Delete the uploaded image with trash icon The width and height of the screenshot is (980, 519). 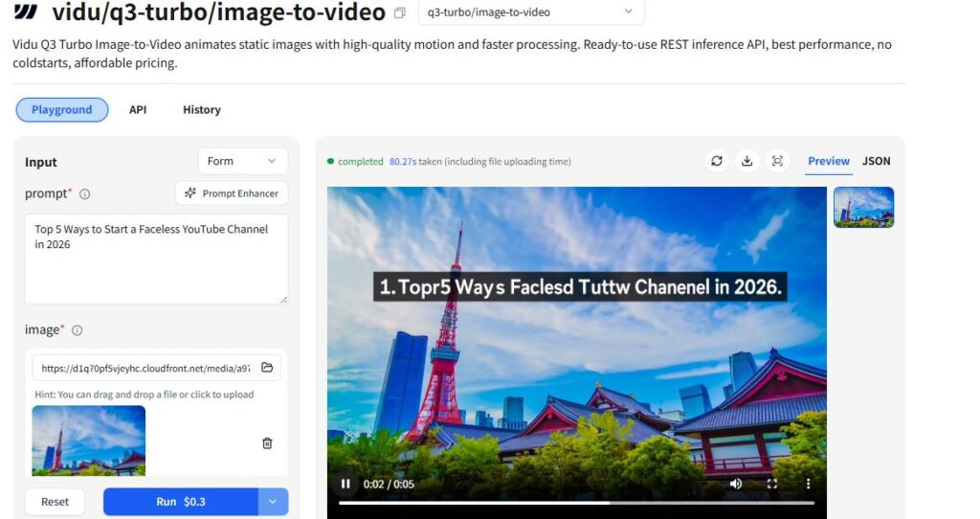tap(267, 443)
